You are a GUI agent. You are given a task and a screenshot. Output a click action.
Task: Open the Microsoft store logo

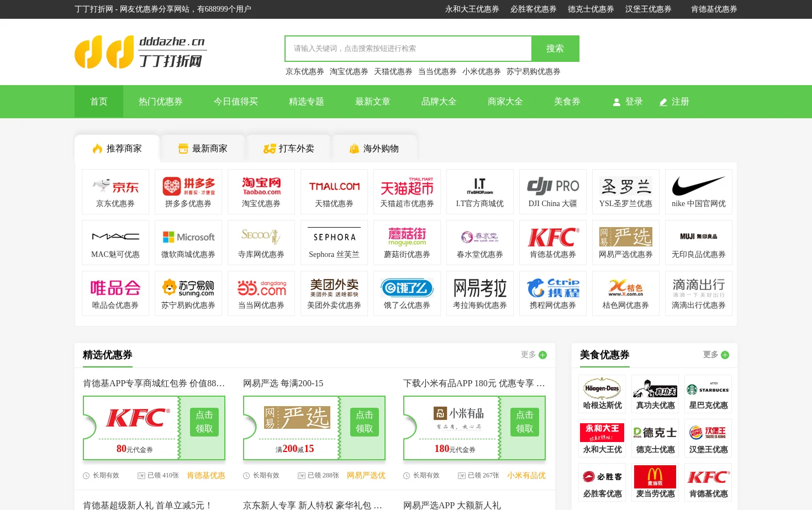pos(188,237)
